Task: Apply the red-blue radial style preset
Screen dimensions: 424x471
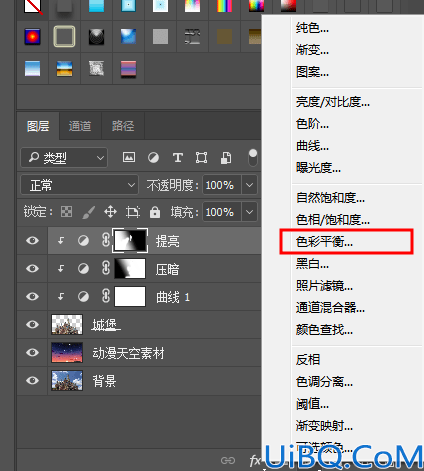Action: [33, 36]
